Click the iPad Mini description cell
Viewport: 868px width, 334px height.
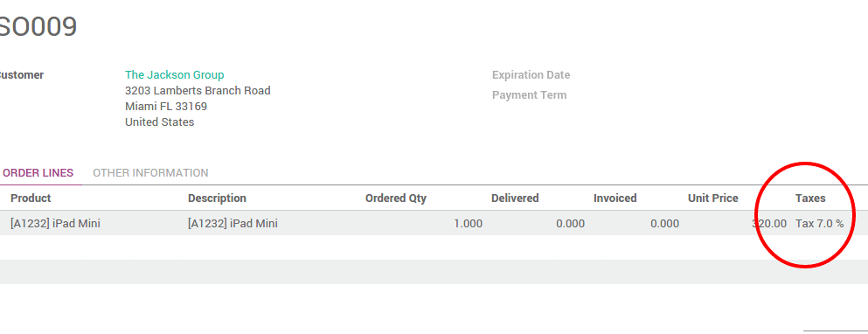point(233,223)
